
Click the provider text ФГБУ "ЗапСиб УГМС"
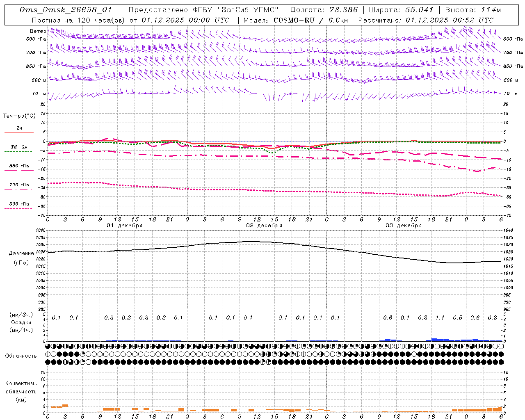click(x=235, y=10)
